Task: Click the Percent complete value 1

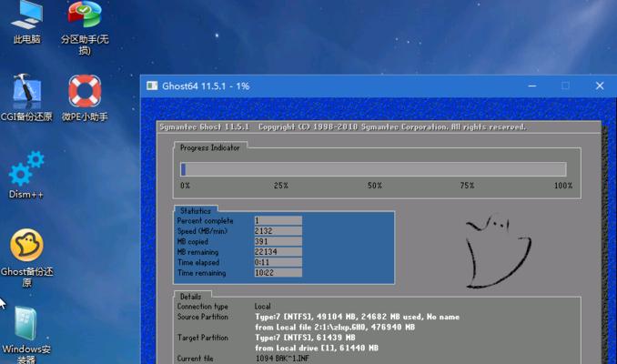Action: [278, 221]
